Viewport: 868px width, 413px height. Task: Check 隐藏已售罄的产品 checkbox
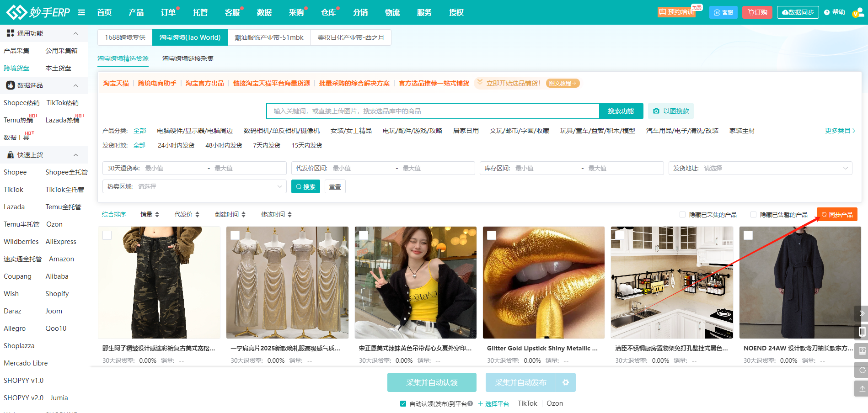[753, 214]
